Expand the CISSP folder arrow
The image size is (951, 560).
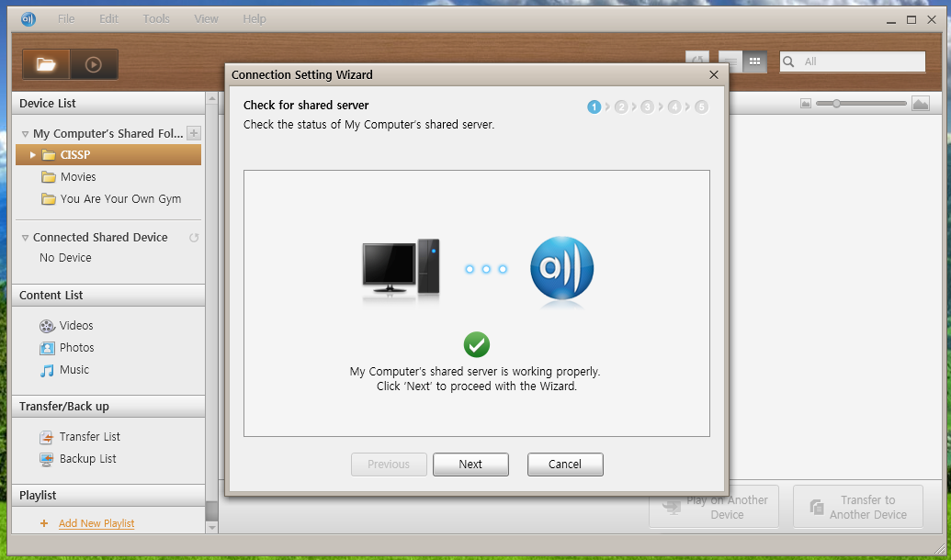tap(33, 155)
